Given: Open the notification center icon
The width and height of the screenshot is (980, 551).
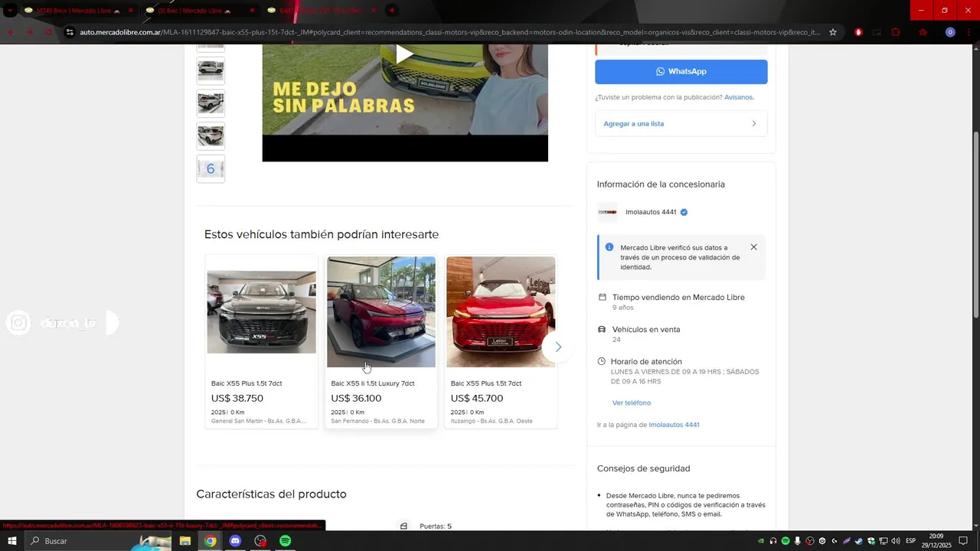Looking at the screenshot, I should tap(963, 541).
